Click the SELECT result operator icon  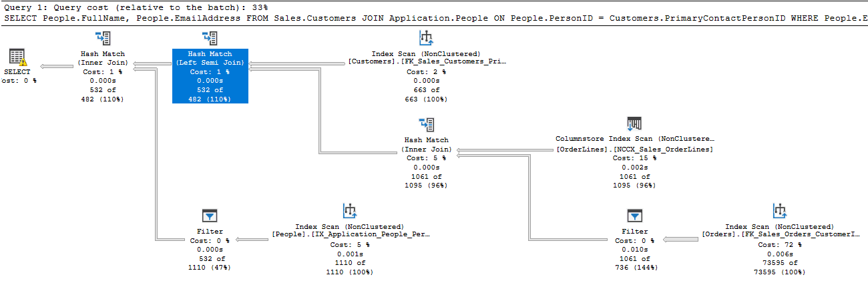(17, 57)
